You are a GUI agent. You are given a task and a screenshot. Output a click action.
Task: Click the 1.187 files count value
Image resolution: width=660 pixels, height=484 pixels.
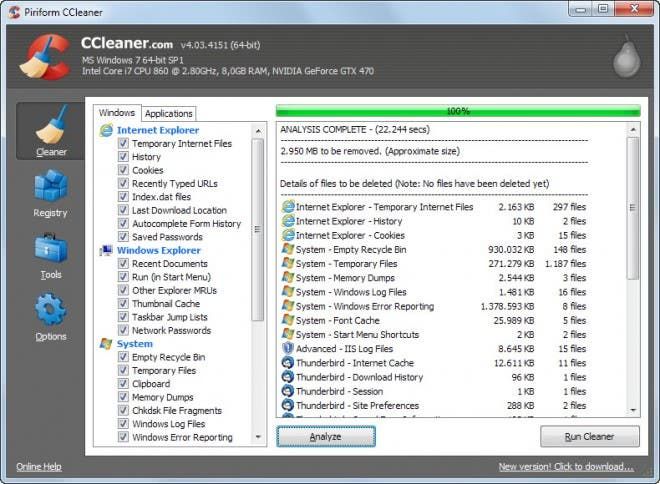pyautogui.click(x=565, y=264)
